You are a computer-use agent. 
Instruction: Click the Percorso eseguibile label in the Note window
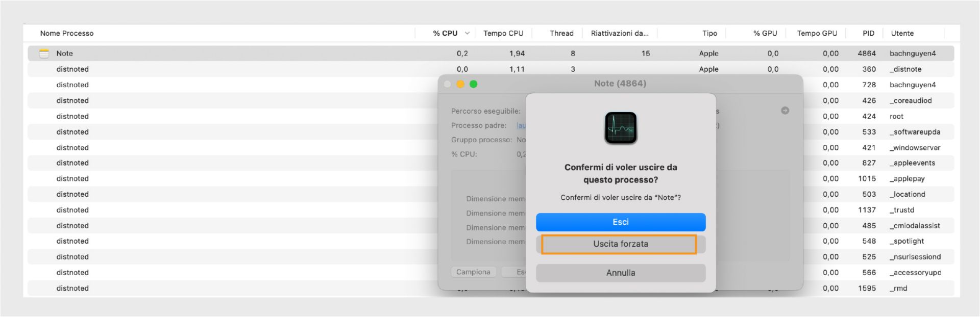486,111
